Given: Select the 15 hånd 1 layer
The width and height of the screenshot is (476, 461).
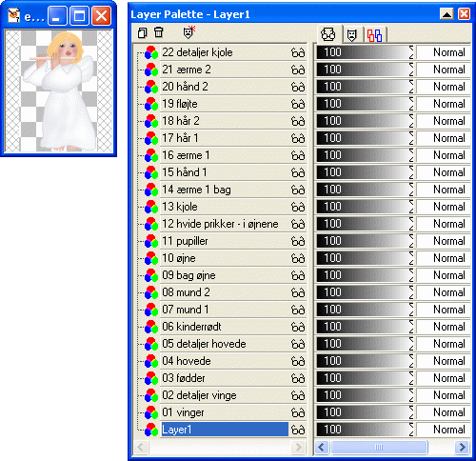Looking at the screenshot, I should [x=225, y=172].
